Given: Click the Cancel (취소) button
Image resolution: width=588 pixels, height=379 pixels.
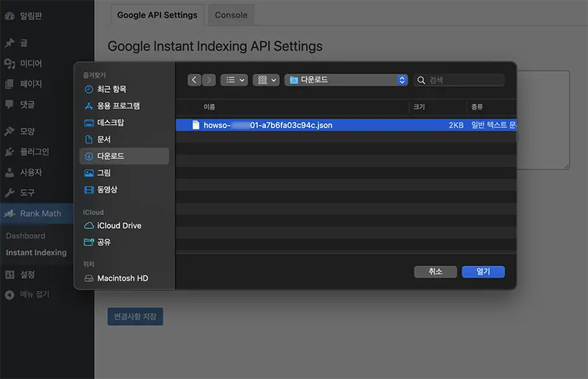Looking at the screenshot, I should [435, 272].
